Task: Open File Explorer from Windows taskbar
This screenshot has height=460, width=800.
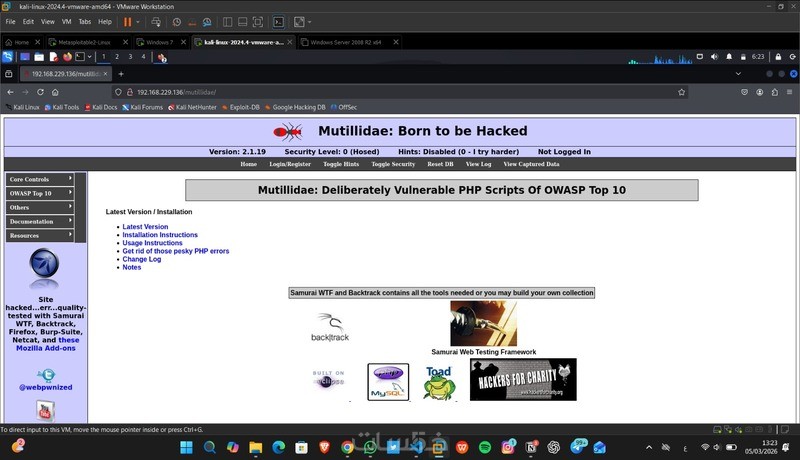Action: point(256,447)
